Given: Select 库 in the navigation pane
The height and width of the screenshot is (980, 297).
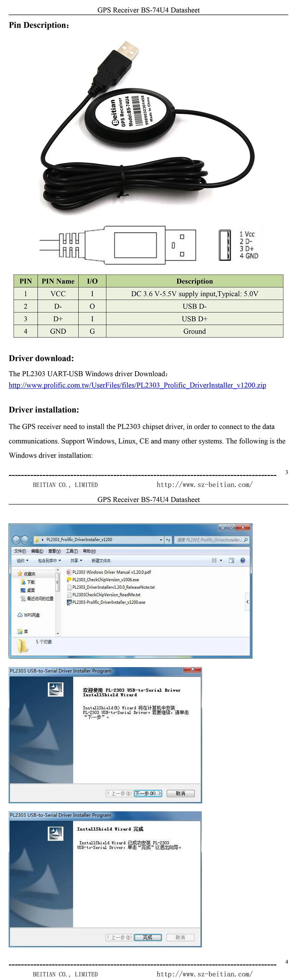Looking at the screenshot, I should 23,631.
